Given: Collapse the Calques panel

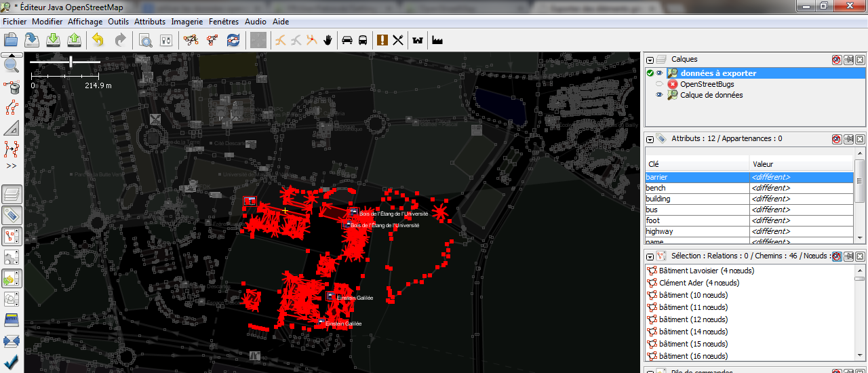Looking at the screenshot, I should (x=650, y=60).
